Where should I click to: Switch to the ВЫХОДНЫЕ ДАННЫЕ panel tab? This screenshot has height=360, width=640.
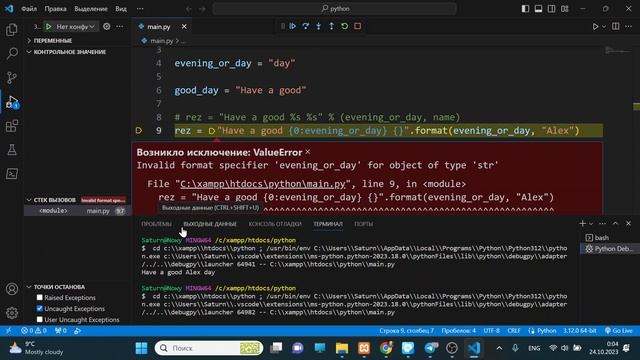210,224
